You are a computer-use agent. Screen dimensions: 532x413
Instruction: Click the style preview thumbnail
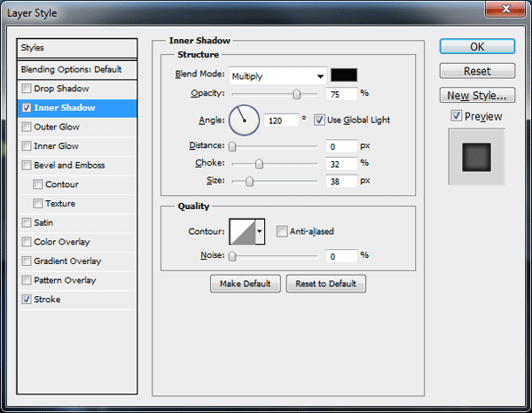(x=477, y=157)
